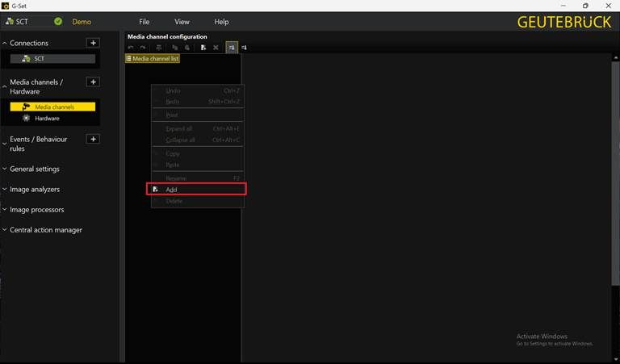Click the plus button next to Connections
The height and width of the screenshot is (364, 620).
tap(93, 43)
